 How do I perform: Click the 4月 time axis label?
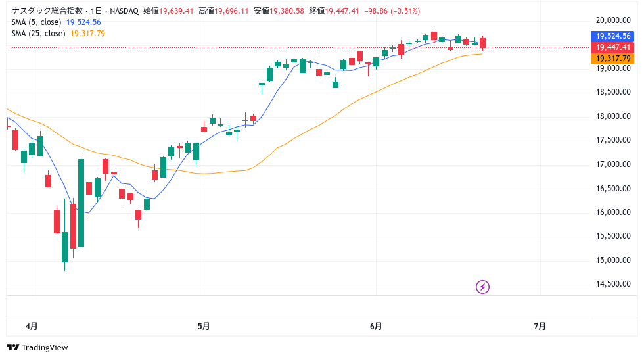pos(32,327)
